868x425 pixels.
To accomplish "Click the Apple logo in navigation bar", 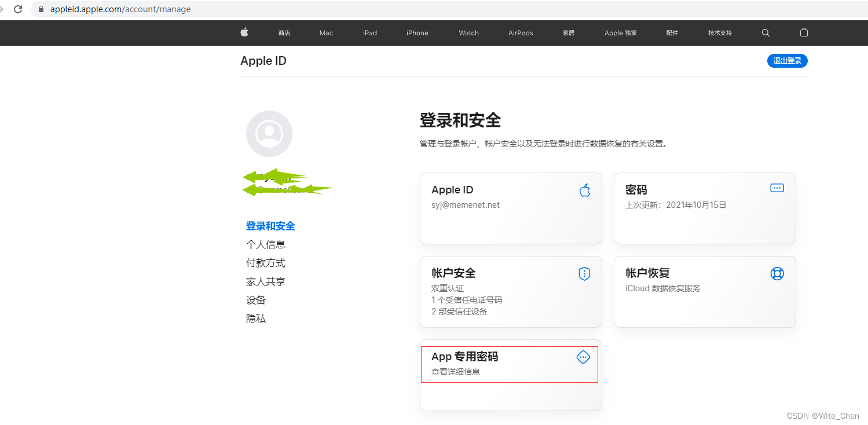I will tap(244, 32).
